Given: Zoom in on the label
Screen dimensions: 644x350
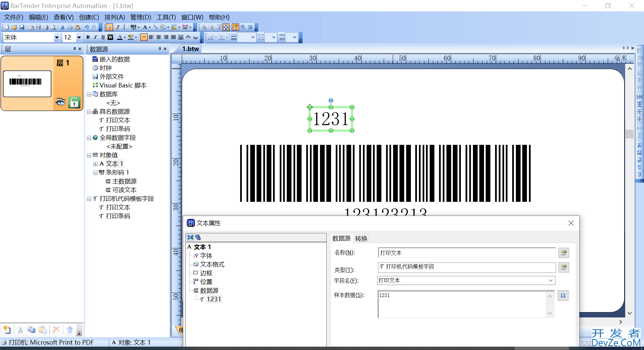Looking at the screenshot, I should click(x=204, y=27).
